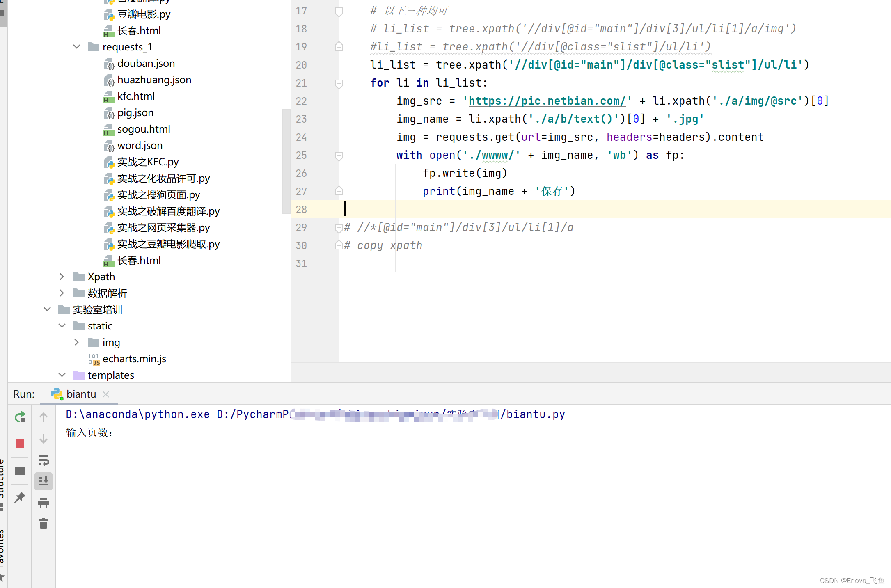Open echarts.min.js file in project tree

134,359
